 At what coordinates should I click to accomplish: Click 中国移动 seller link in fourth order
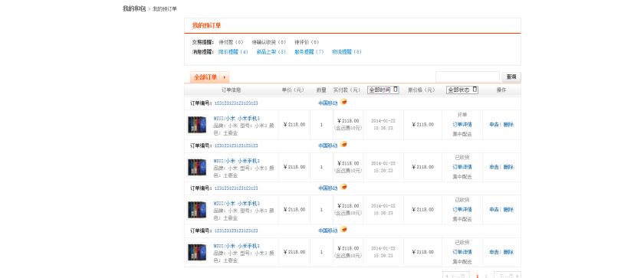click(328, 231)
